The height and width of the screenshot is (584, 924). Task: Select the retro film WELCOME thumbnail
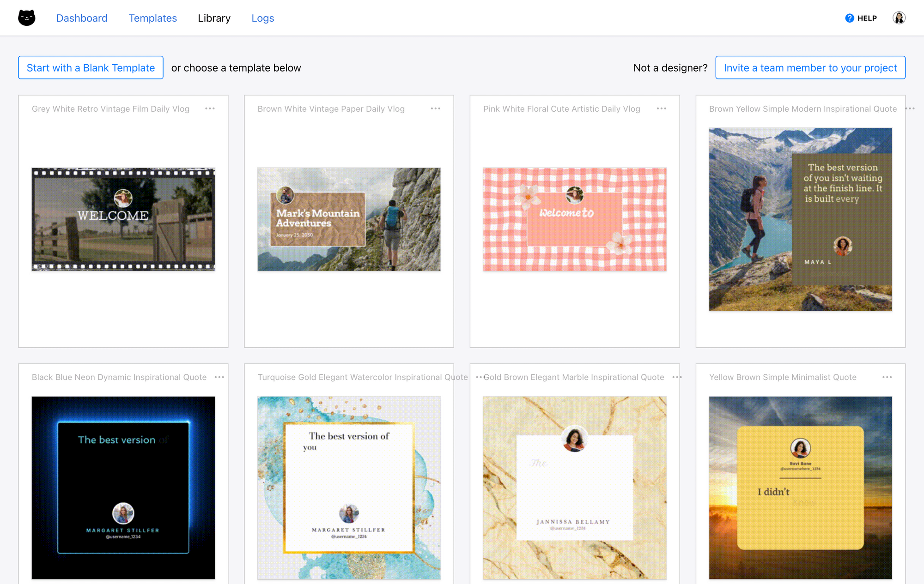pyautogui.click(x=123, y=219)
